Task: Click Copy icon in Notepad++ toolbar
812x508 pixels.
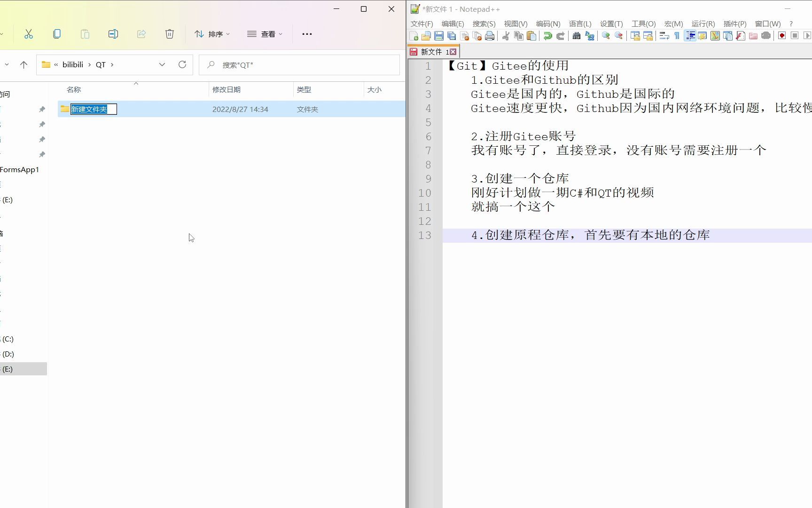Action: click(519, 36)
